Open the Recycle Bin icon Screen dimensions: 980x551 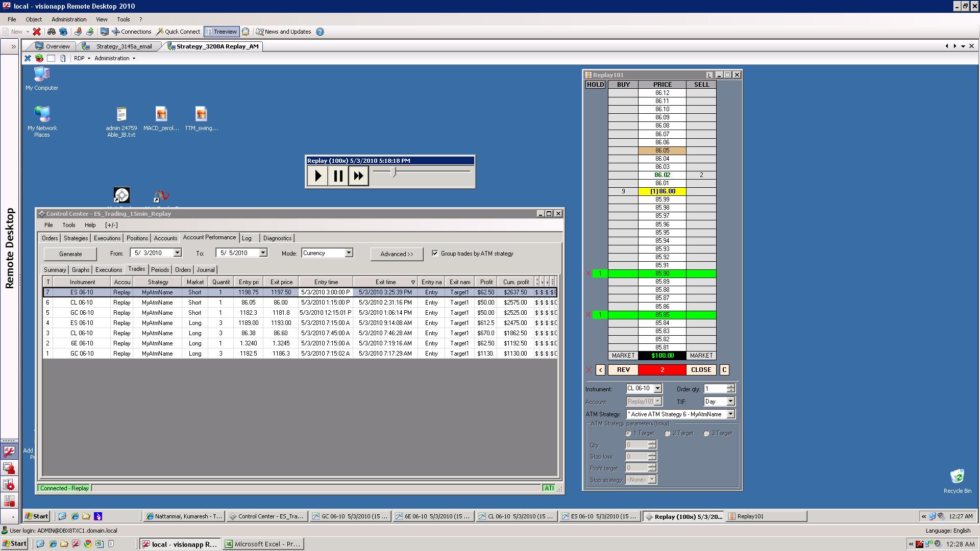click(x=957, y=477)
